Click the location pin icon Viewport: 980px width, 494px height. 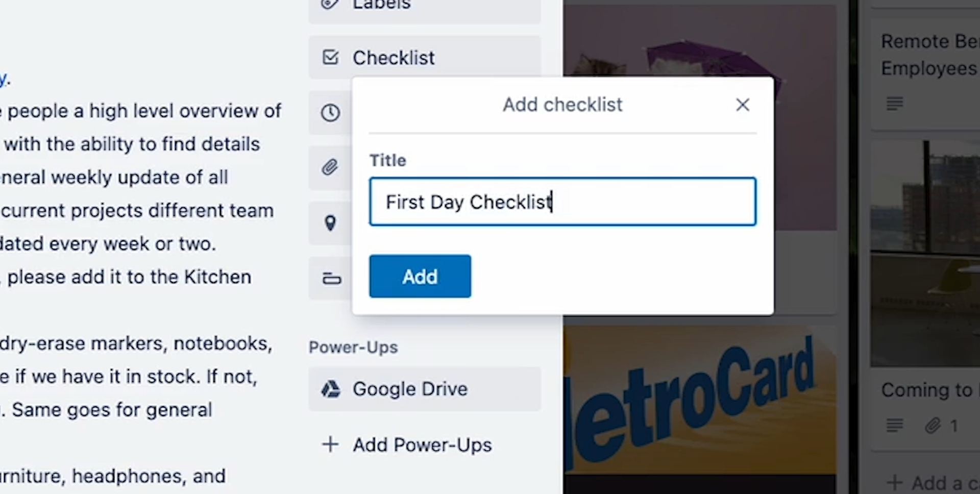tap(330, 223)
